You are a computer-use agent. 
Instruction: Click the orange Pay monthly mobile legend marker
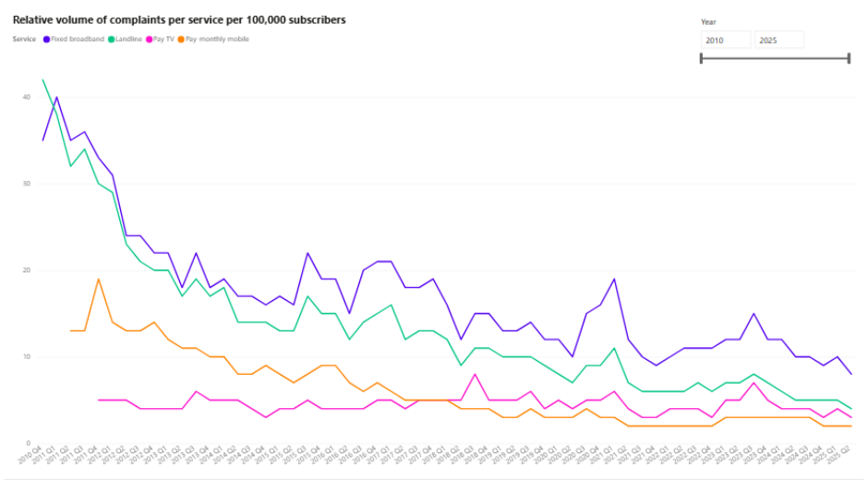[x=181, y=39]
